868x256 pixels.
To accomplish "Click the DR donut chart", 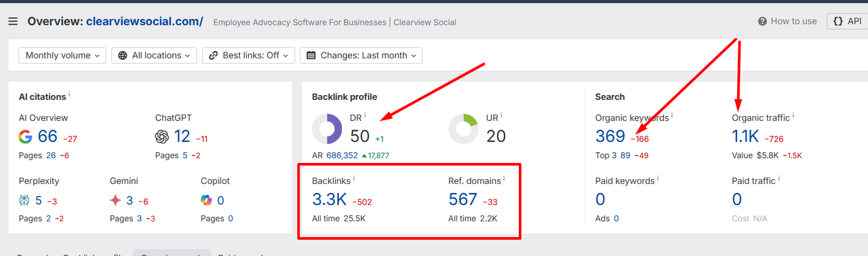I will coord(328,128).
